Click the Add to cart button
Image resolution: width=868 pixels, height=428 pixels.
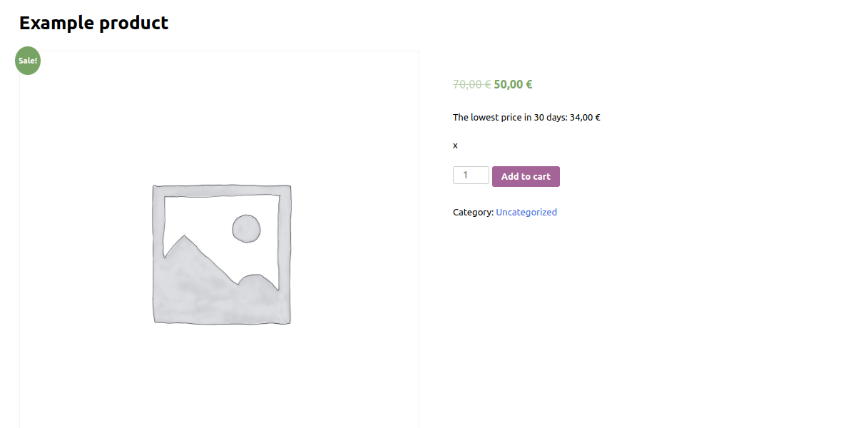point(526,176)
